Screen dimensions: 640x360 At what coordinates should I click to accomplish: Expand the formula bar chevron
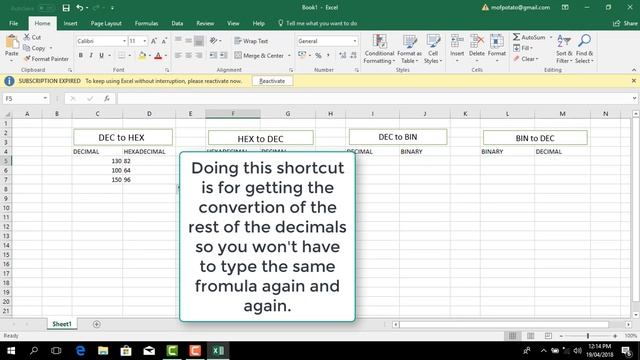[x=634, y=98]
